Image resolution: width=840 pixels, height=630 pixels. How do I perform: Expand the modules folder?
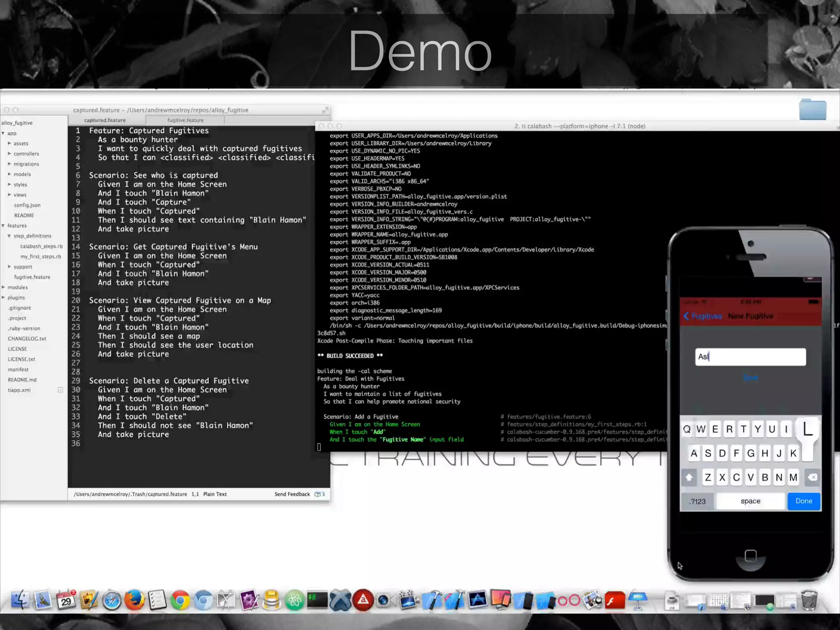[3, 287]
